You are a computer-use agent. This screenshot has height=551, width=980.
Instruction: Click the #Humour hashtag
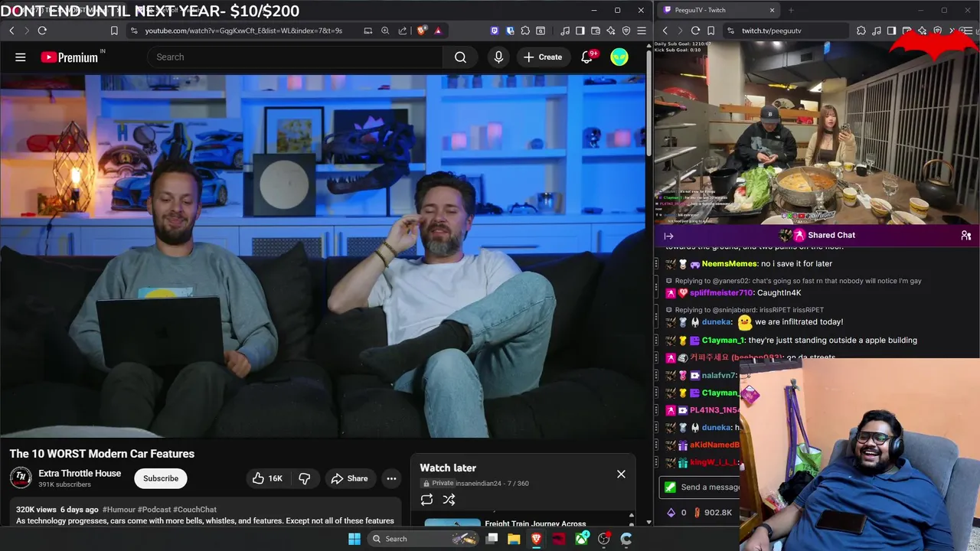point(118,510)
